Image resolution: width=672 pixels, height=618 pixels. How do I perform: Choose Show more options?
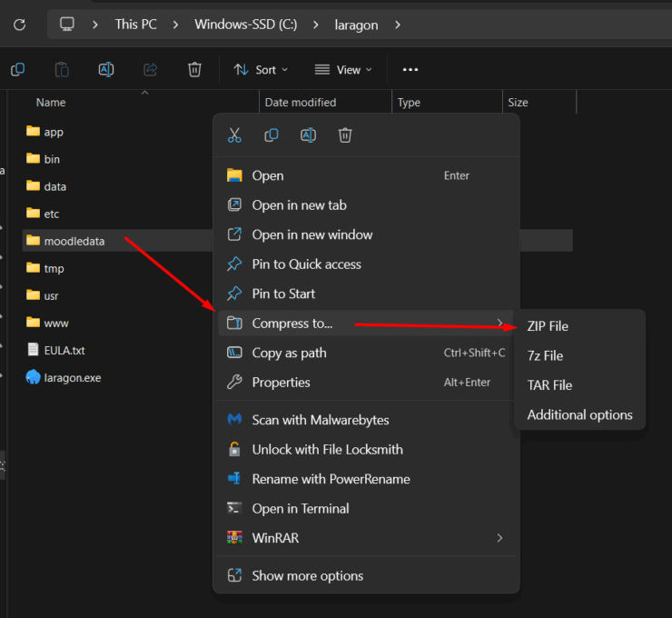click(x=367, y=575)
